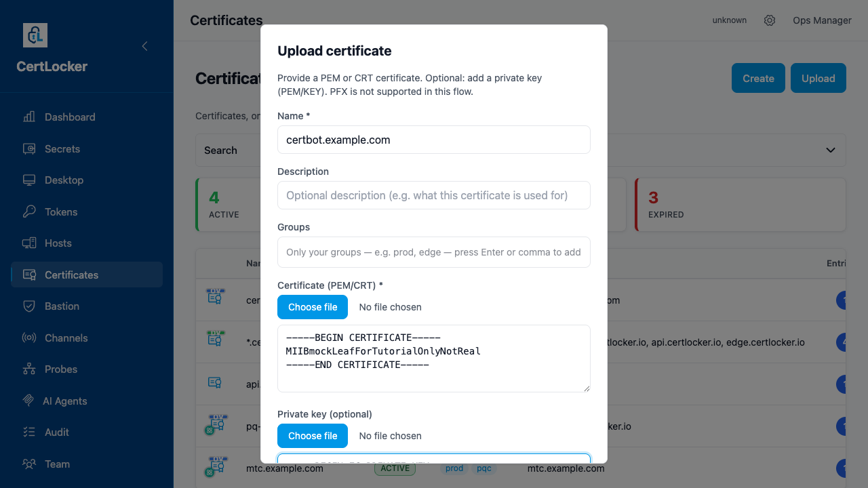Click the pqc tag on mtc.example.com row

coord(484,468)
